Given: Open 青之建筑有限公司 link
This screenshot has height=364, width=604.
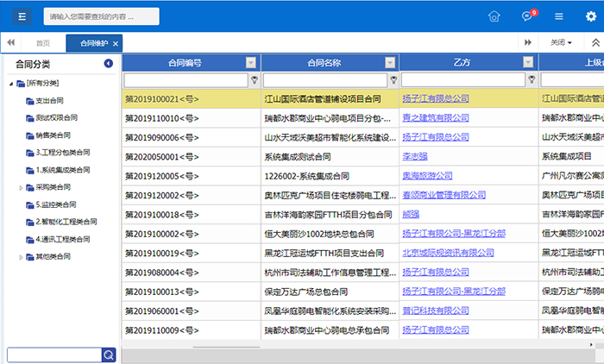Looking at the screenshot, I should click(x=435, y=118).
